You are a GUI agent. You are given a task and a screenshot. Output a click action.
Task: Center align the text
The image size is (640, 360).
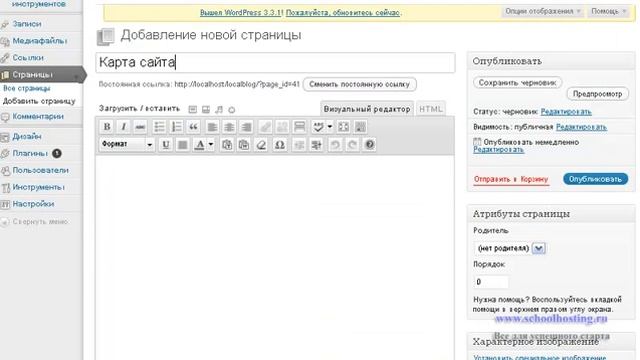(x=229, y=127)
